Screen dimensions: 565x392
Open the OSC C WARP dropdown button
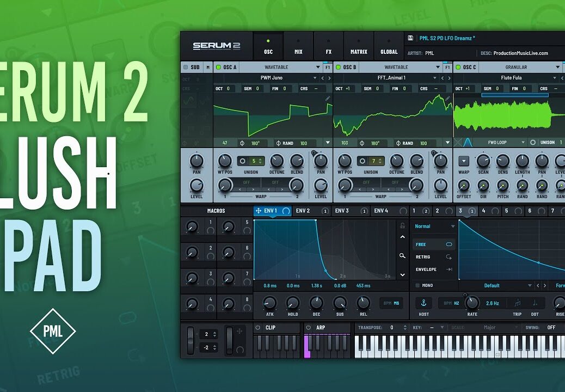pyautogui.click(x=463, y=161)
